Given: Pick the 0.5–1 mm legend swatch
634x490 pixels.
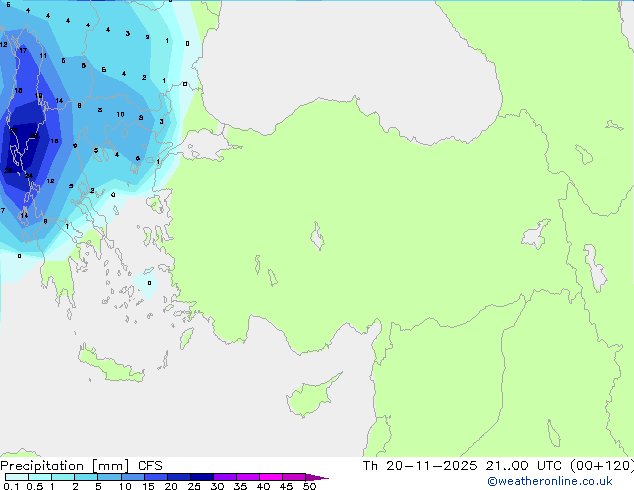Looking at the screenshot, I should click(x=40, y=477).
